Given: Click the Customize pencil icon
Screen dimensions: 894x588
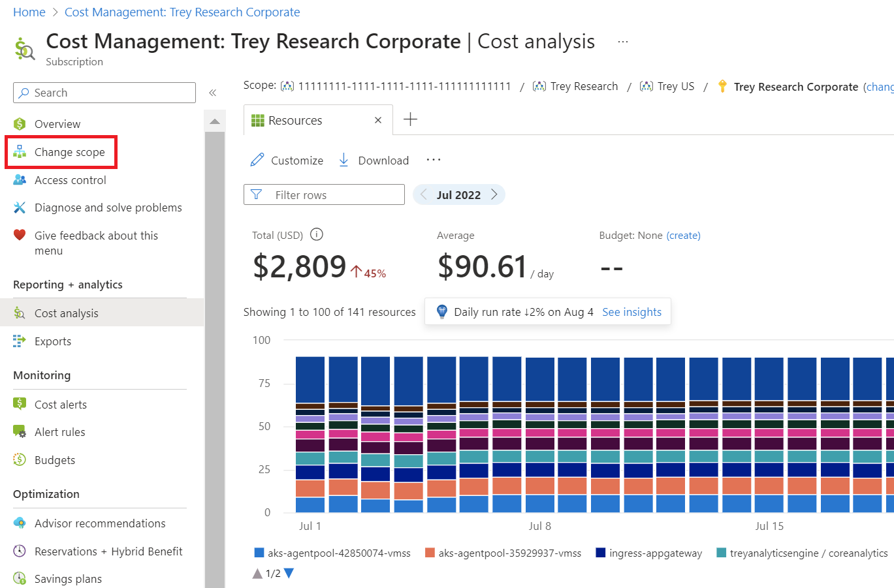Looking at the screenshot, I should (257, 160).
